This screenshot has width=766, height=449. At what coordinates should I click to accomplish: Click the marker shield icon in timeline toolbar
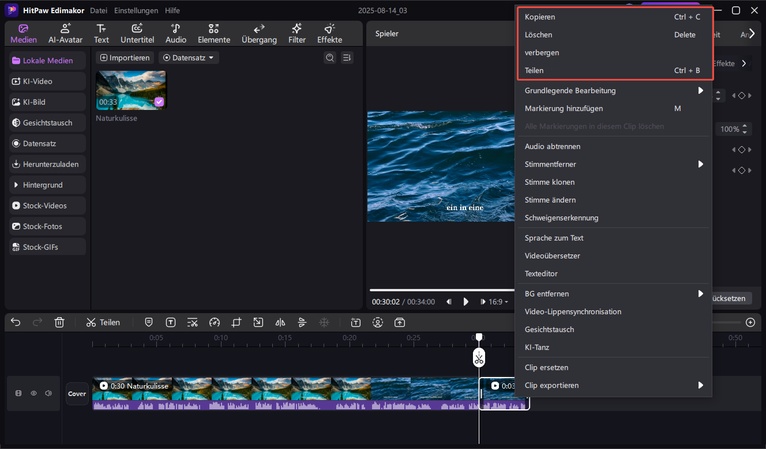(x=149, y=322)
